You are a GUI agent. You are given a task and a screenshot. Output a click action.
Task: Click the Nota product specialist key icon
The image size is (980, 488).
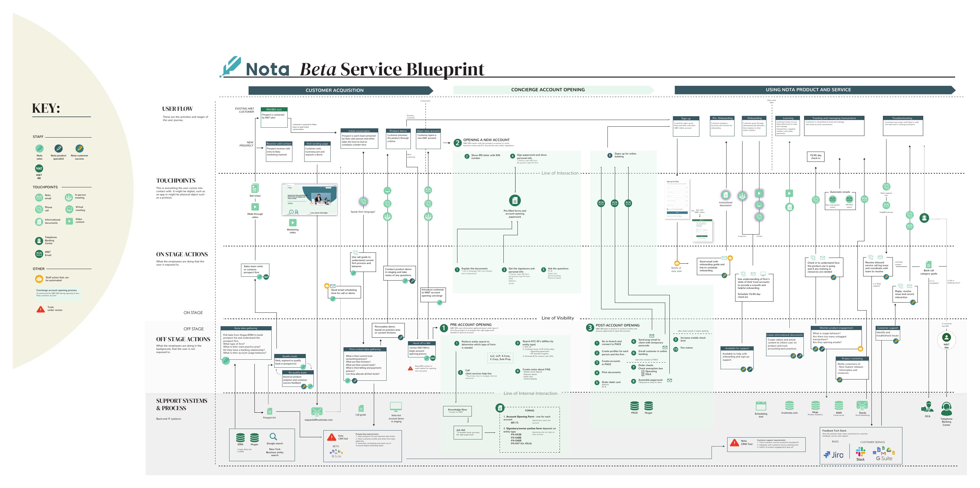pyautogui.click(x=59, y=148)
